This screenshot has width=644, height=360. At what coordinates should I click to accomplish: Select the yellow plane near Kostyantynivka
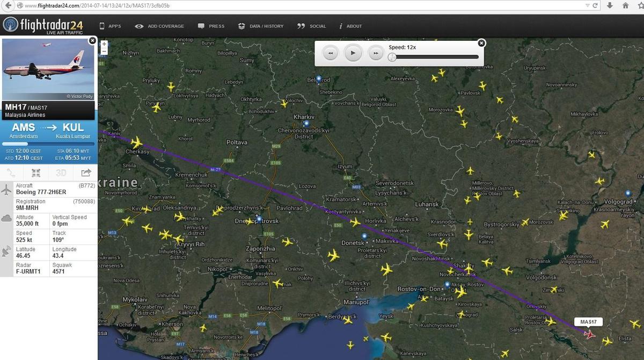pyautogui.click(x=355, y=221)
